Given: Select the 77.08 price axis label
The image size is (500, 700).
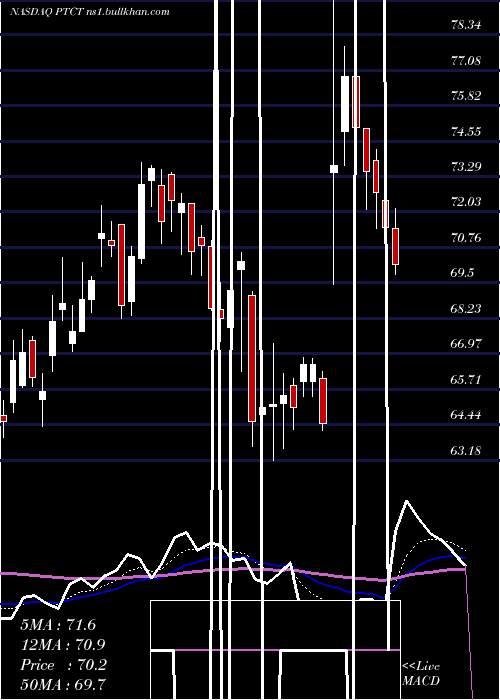Looking at the screenshot, I should click(466, 60).
